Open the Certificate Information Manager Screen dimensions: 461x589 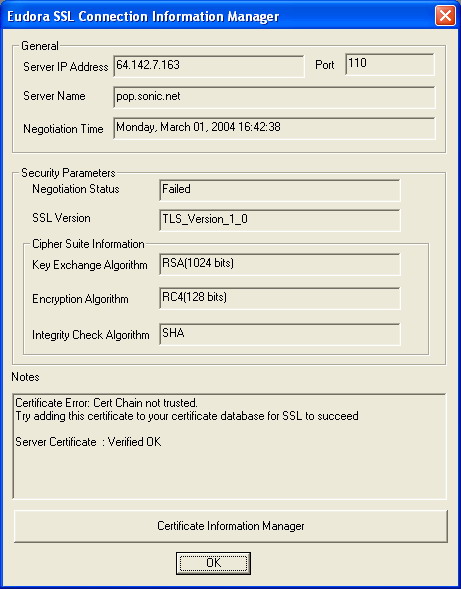(x=230, y=526)
